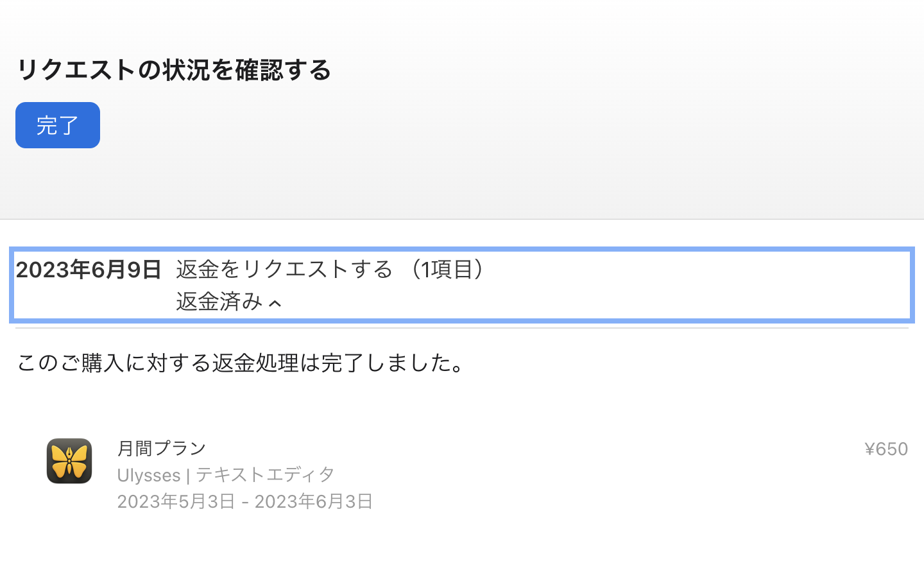Click the 月間プラン purchased item row
924x570 pixels.
[x=513, y=474]
